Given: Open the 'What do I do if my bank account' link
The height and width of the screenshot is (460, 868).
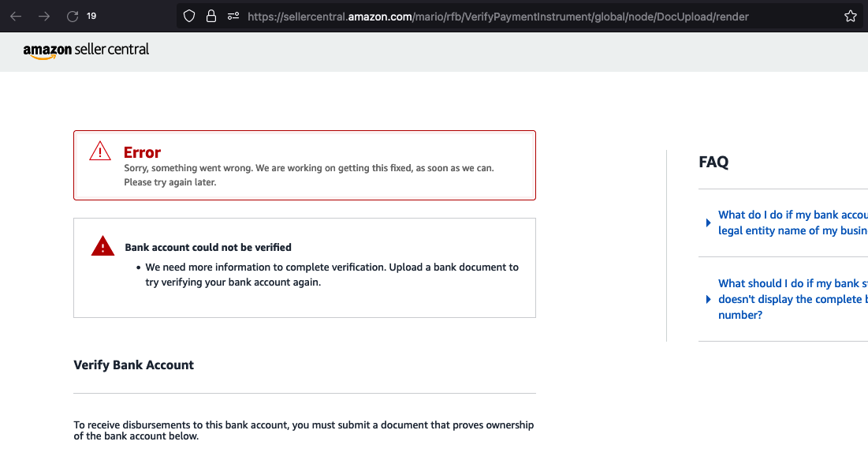Looking at the screenshot, I should tap(793, 223).
